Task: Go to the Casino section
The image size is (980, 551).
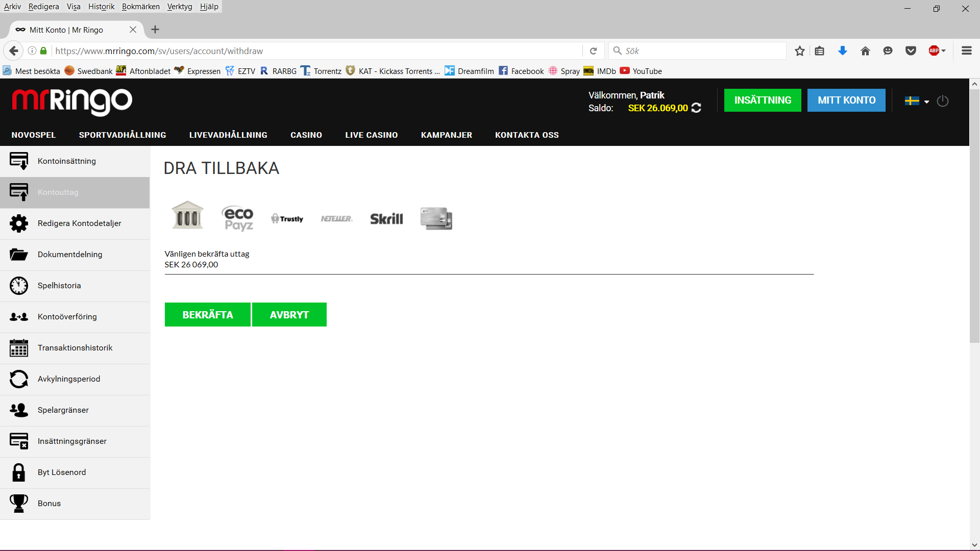Action: click(306, 135)
